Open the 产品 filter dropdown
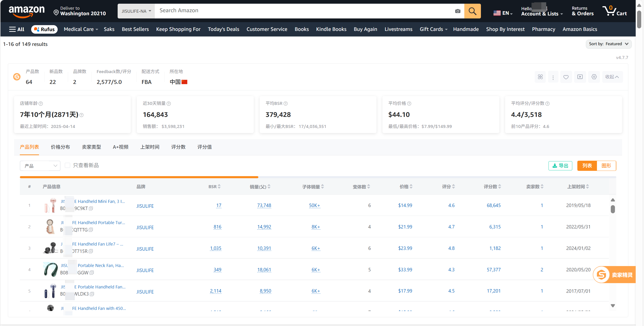 [x=40, y=166]
